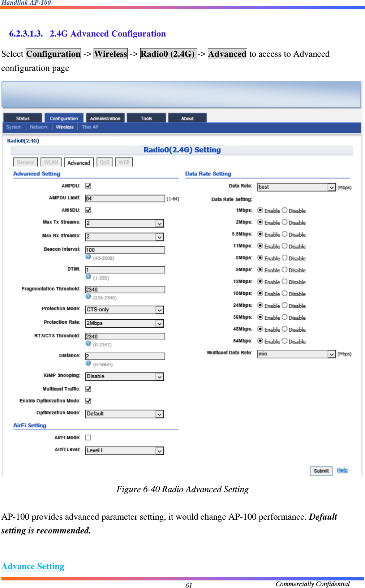The image size is (365, 588).
Task: Click the Advance Setting heading link
Action: [33, 566]
